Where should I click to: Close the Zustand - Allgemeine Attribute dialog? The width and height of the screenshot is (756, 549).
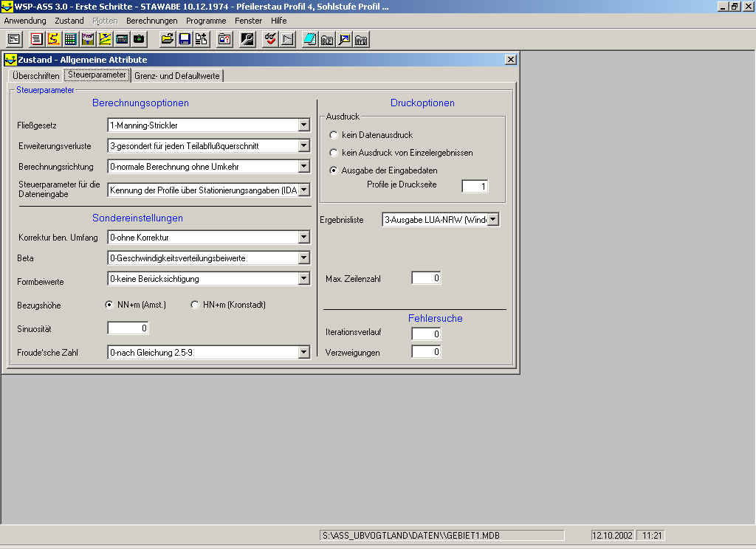511,59
